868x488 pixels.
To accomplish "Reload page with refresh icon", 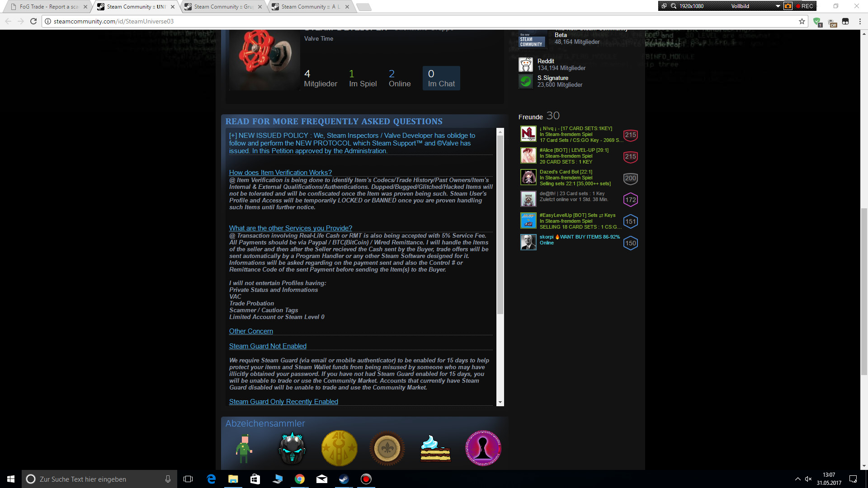I will (33, 21).
